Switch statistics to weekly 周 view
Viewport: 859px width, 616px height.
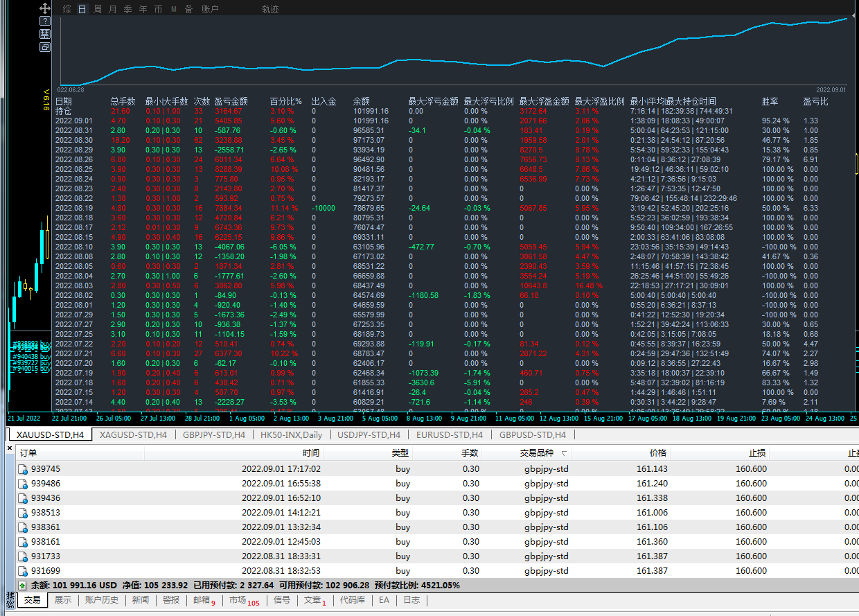pyautogui.click(x=98, y=9)
